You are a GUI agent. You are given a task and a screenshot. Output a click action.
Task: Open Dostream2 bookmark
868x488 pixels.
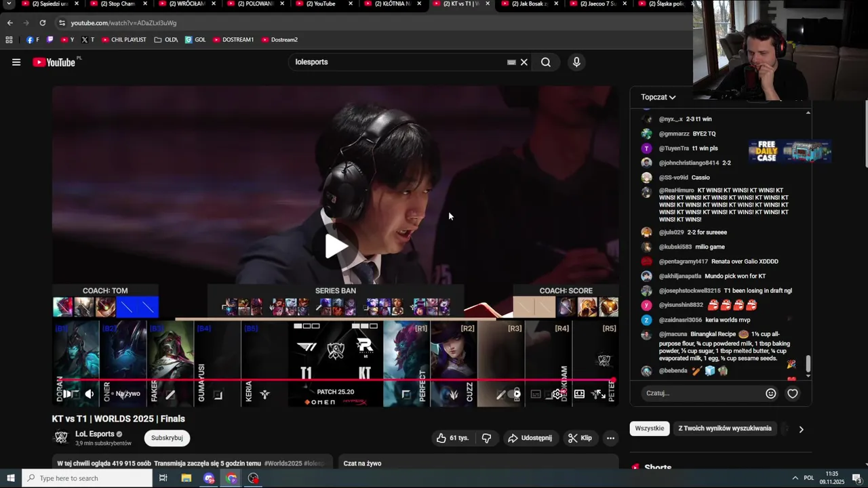[279, 40]
